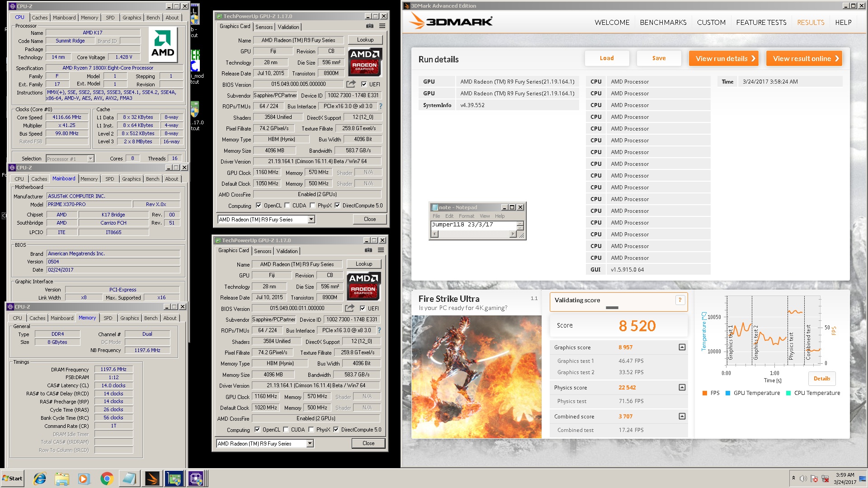Click Notepad horizontal scrollbar right arrow
The width and height of the screenshot is (868, 488).
point(513,234)
